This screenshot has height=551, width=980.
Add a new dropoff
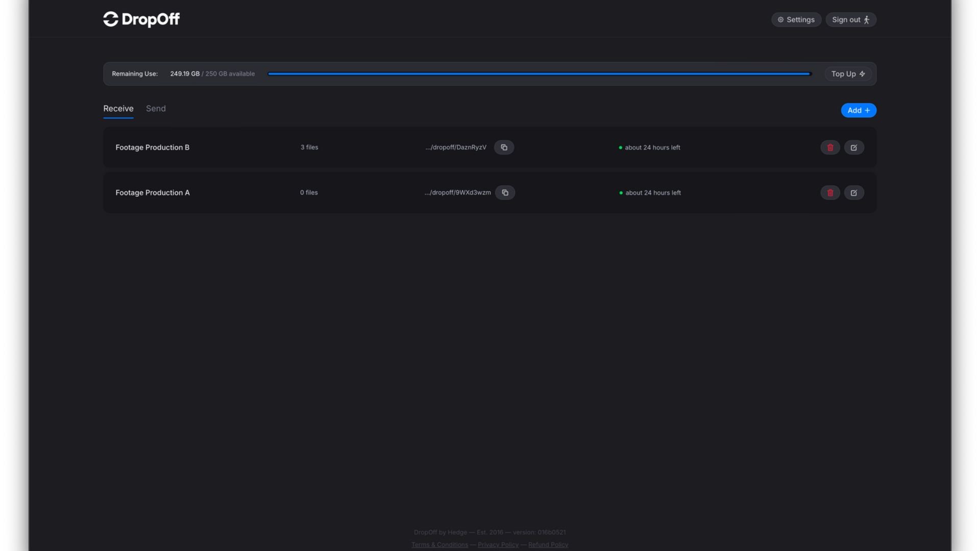[x=859, y=110]
